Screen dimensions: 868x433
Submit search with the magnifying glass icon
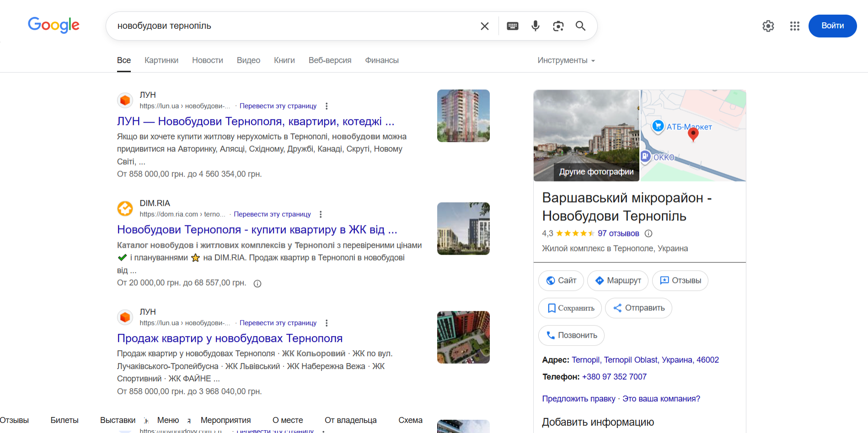tap(580, 26)
